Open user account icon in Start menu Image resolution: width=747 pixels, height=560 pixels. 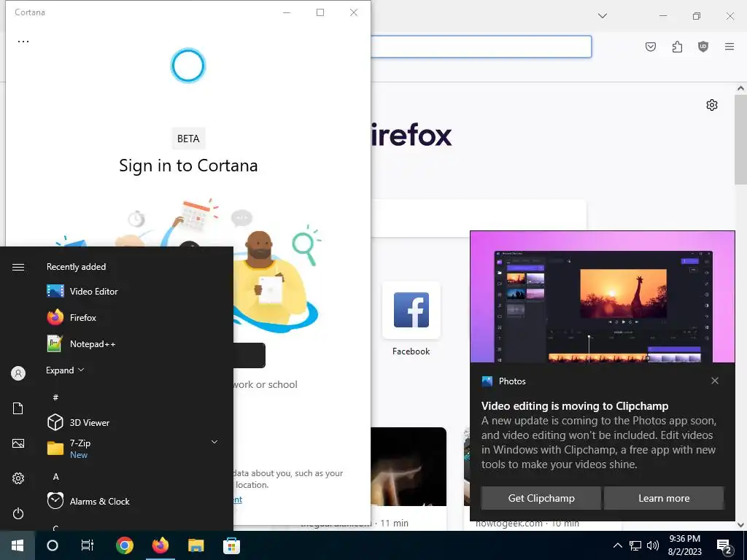pos(18,373)
